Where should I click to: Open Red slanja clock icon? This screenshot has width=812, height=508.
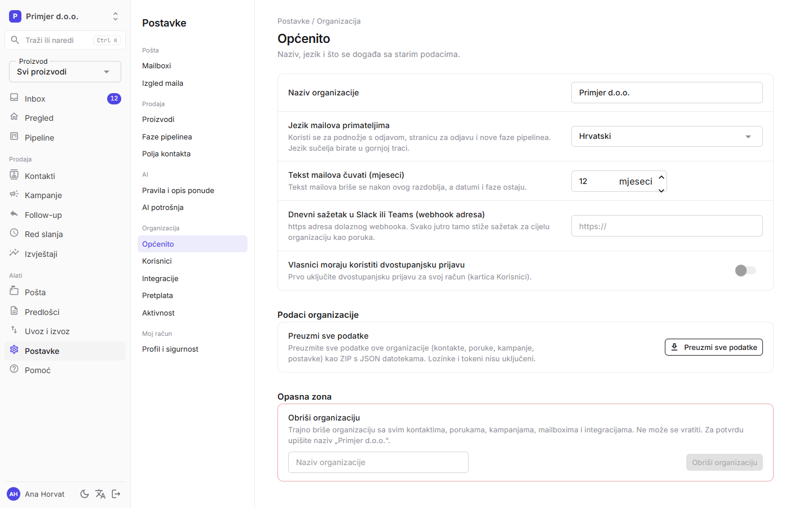coord(14,233)
